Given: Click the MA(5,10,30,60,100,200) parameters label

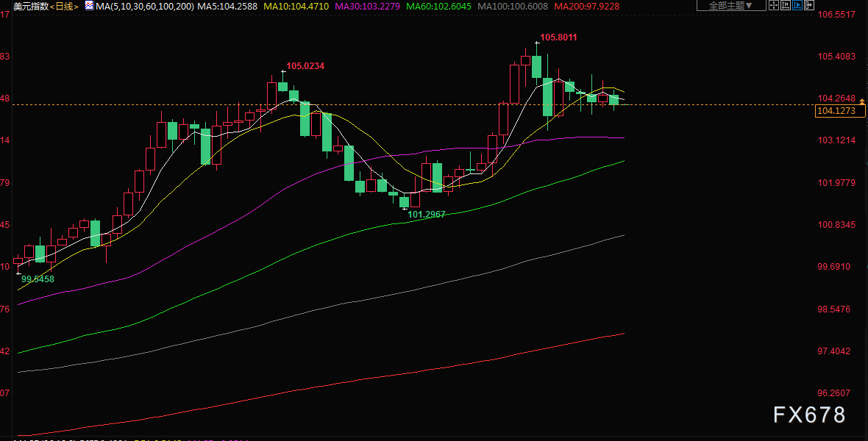Looking at the screenshot, I should click(x=145, y=6).
